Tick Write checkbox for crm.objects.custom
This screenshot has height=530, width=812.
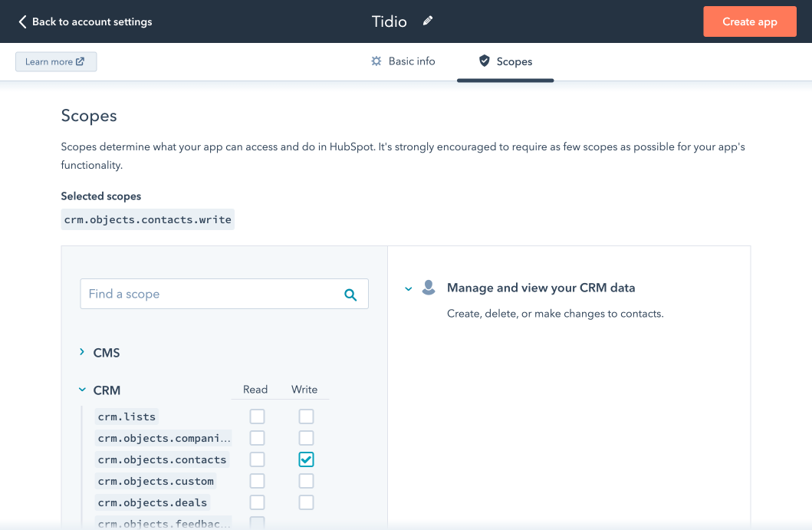click(x=306, y=481)
